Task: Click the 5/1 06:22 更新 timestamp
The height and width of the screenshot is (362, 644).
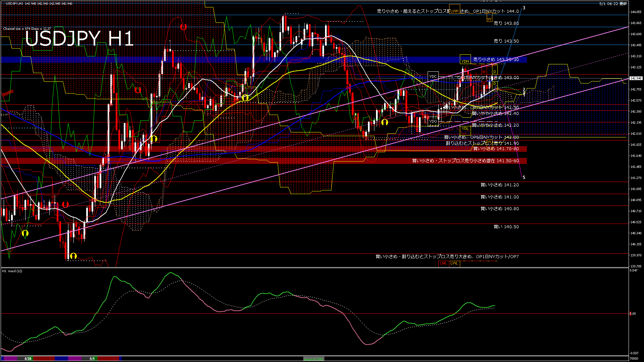Action: tap(613, 4)
